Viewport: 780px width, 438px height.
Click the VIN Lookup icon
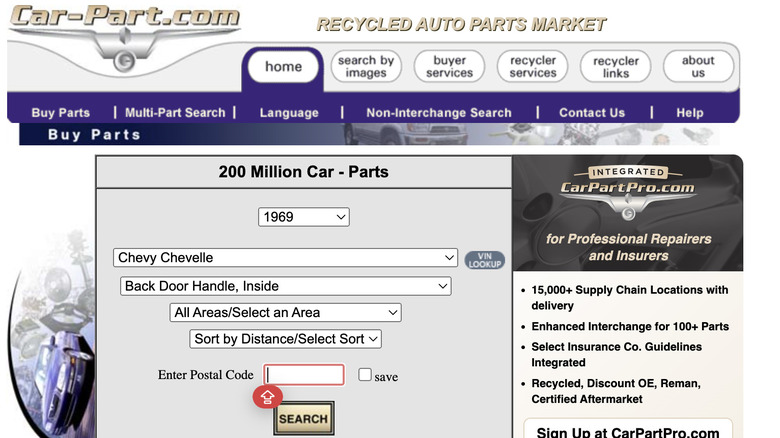point(484,259)
